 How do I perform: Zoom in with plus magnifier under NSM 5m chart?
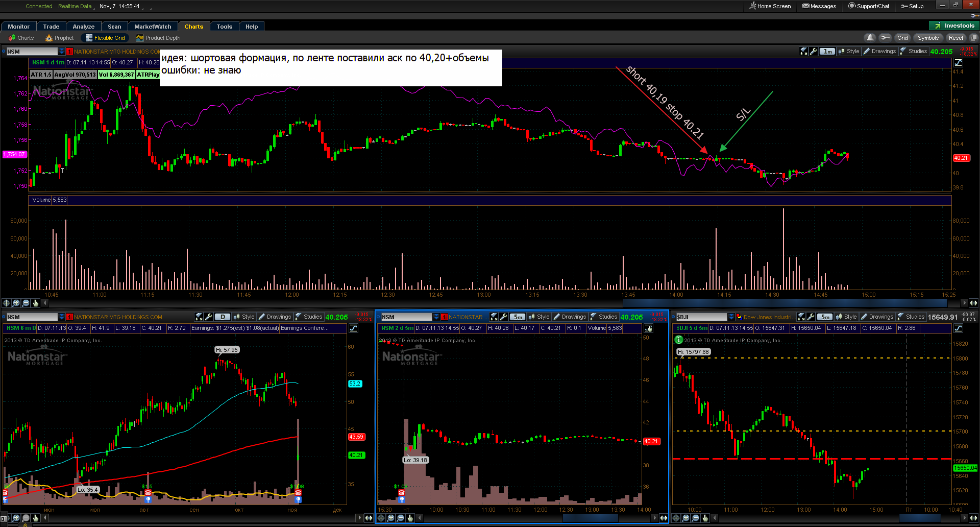click(x=391, y=518)
